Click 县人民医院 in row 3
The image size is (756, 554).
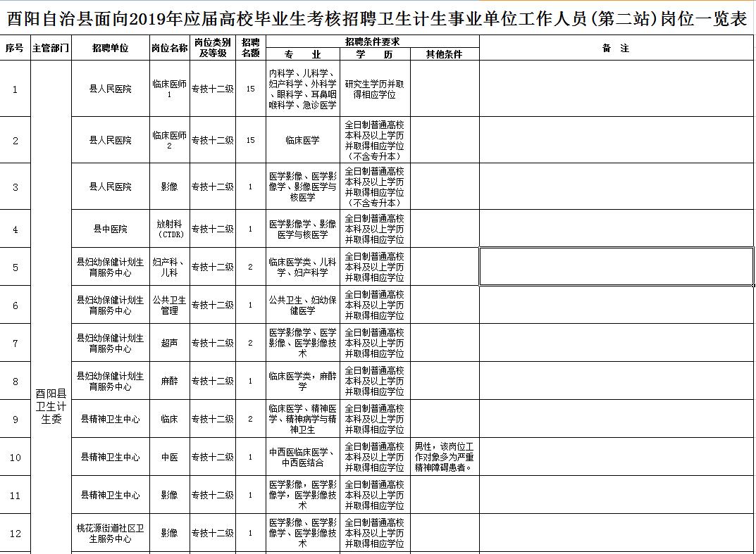111,187
